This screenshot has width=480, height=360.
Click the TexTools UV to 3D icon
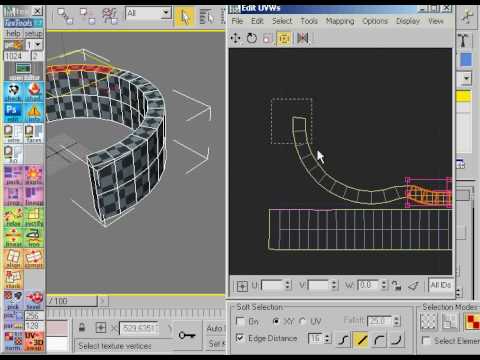[34, 341]
